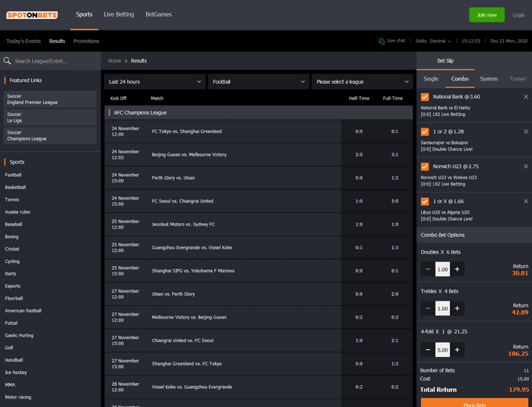Increase Trebles stake with plus button

[x=457, y=308]
